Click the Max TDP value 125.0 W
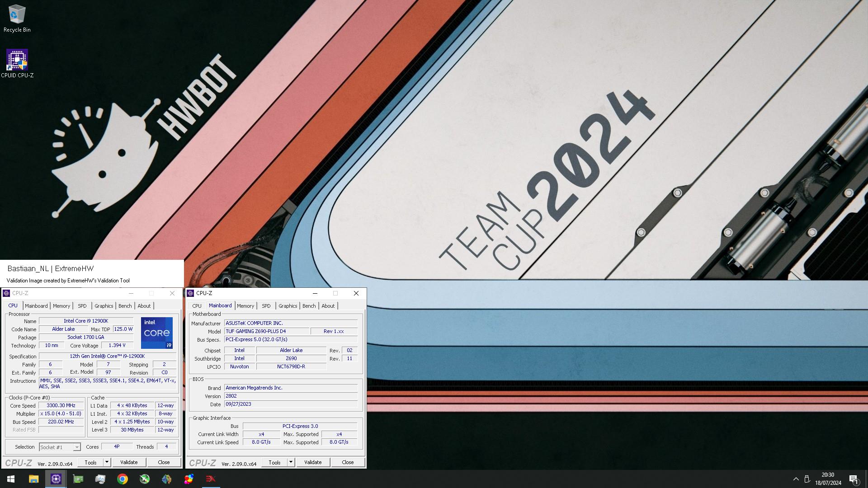The image size is (868, 488). (123, 329)
